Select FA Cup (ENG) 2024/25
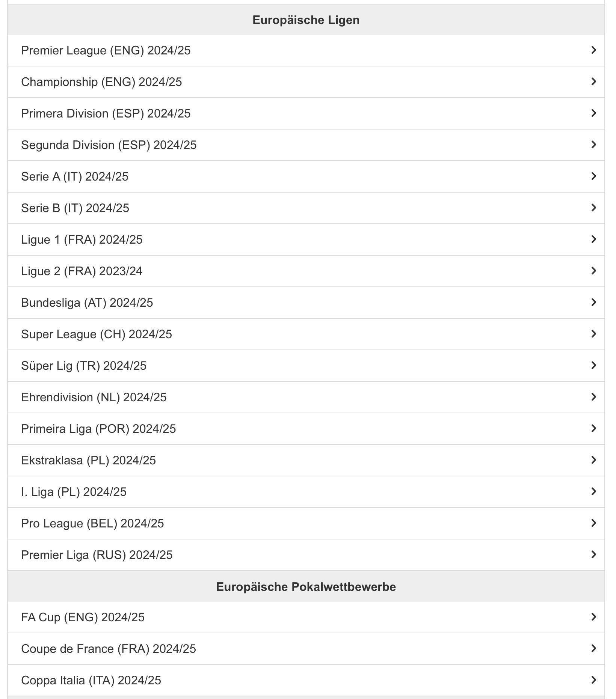Image resolution: width=616 pixels, height=699 pixels. [x=83, y=617]
